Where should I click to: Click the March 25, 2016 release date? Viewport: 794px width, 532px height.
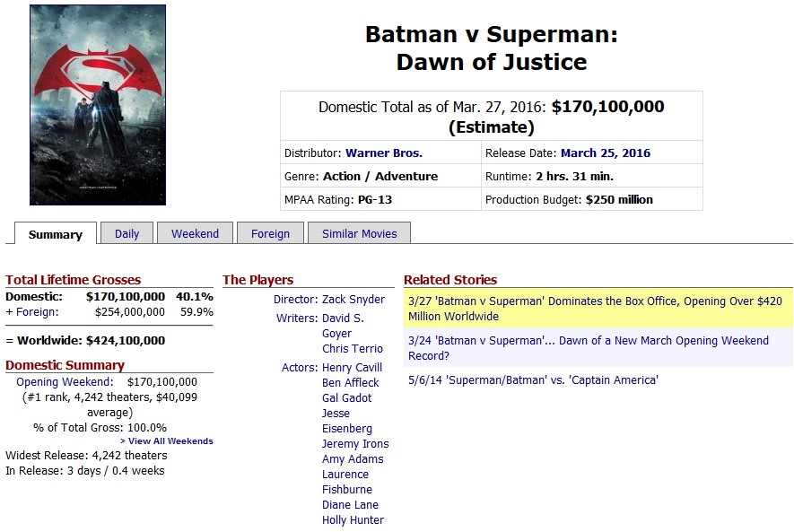tap(605, 153)
